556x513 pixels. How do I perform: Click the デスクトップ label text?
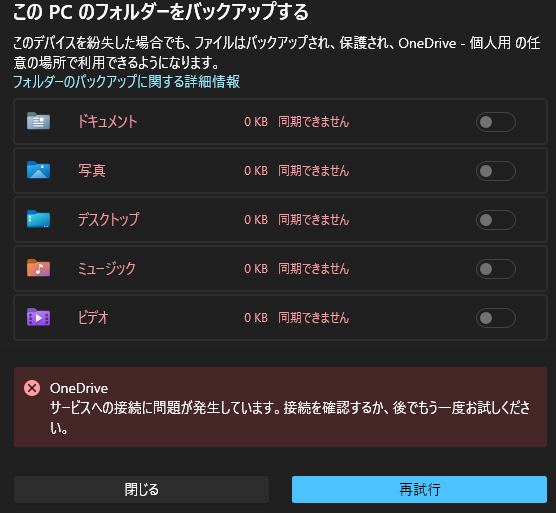tap(109, 219)
